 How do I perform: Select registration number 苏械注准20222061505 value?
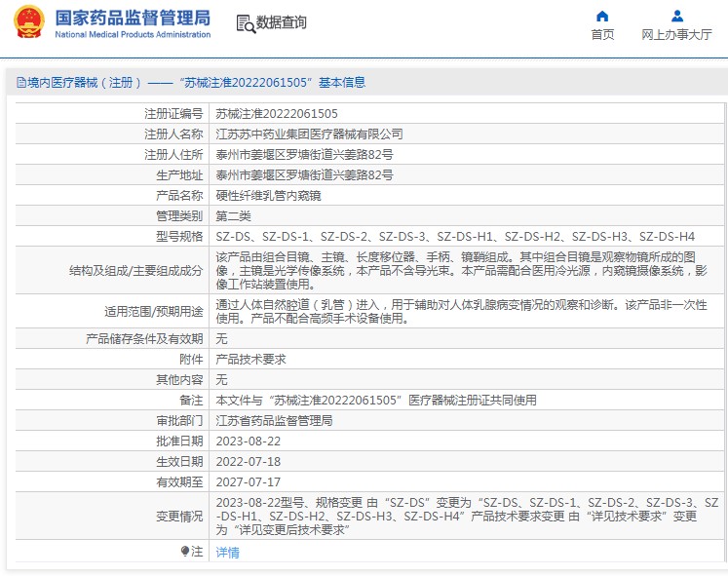coord(277,114)
